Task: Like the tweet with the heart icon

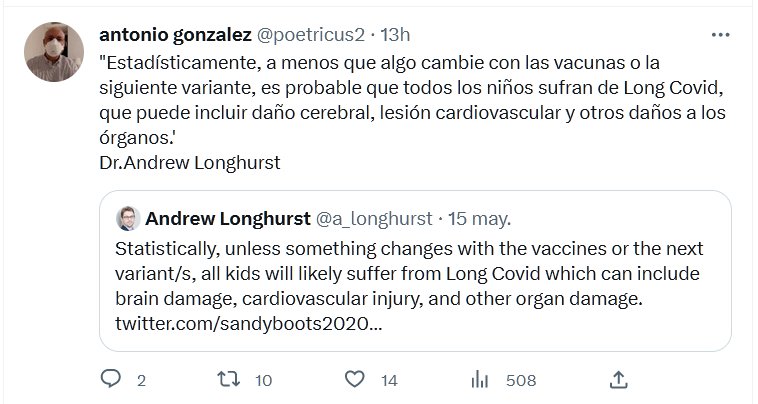Action: click(354, 380)
